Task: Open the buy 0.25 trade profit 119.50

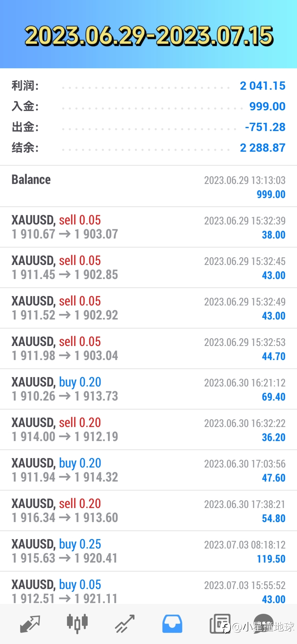Action: coord(148,551)
